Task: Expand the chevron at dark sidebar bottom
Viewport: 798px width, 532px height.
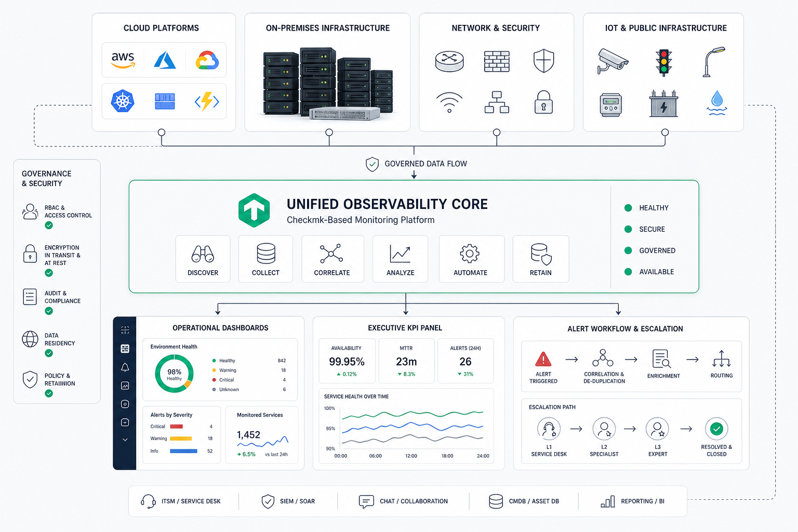Action: click(125, 440)
